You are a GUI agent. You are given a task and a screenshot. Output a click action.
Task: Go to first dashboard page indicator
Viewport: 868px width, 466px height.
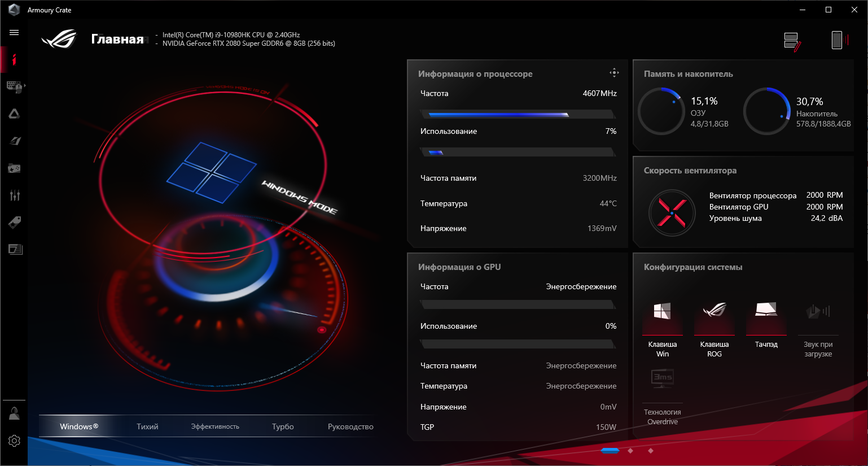(610, 451)
